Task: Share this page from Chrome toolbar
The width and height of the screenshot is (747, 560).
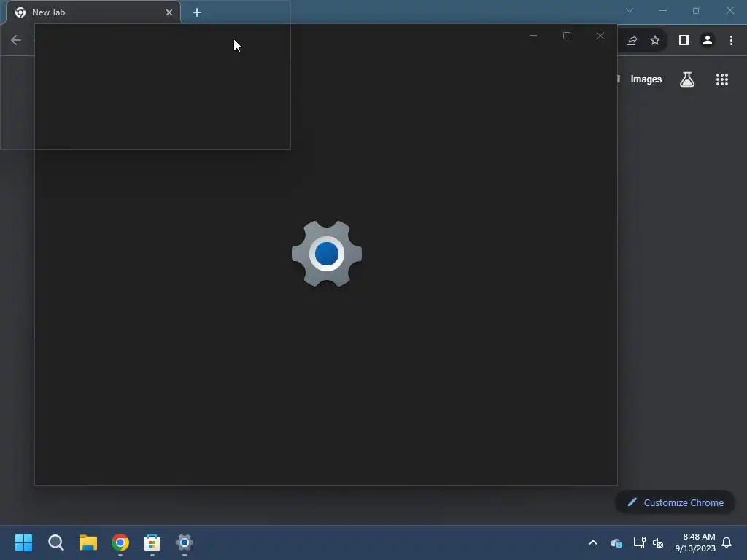Action: pos(632,41)
